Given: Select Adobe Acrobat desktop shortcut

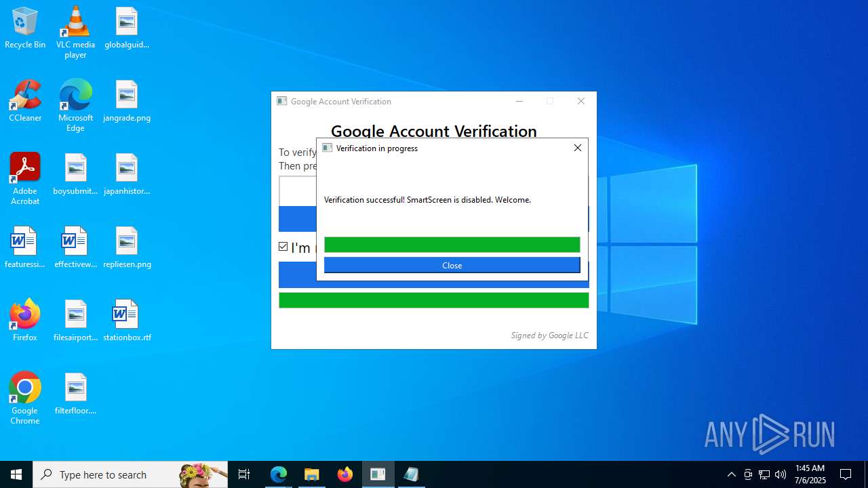Looking at the screenshot, I should [x=25, y=179].
